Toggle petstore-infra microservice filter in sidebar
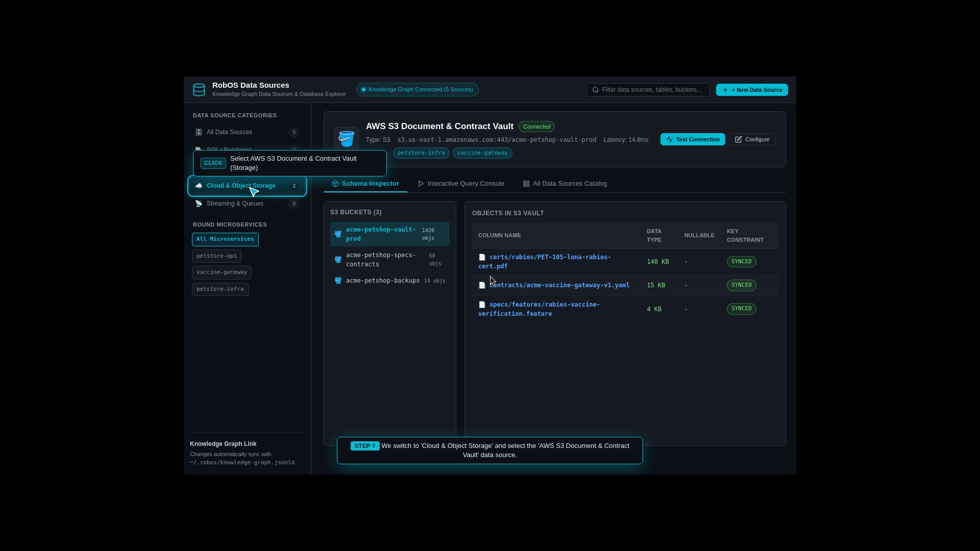 220,289
